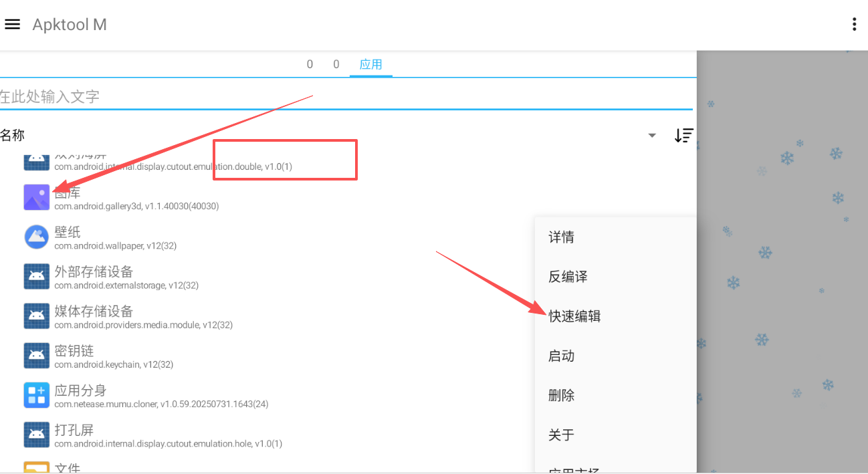This screenshot has height=474, width=868.
Task: Click the keychain app Android icon
Action: (x=37, y=356)
